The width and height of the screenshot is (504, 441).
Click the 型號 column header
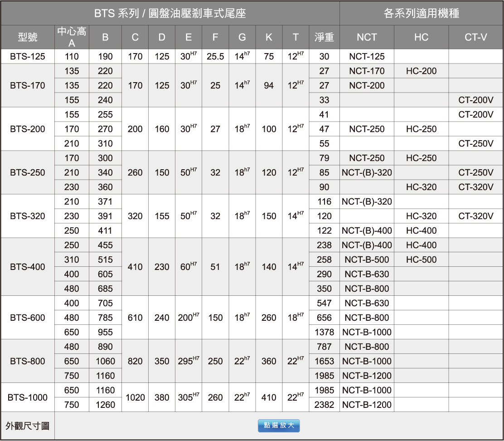click(28, 37)
